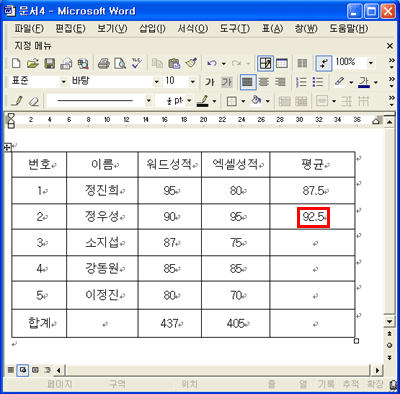Click the shading paint bucket icon
Viewport: 400px width, 394px height.
click(x=256, y=101)
